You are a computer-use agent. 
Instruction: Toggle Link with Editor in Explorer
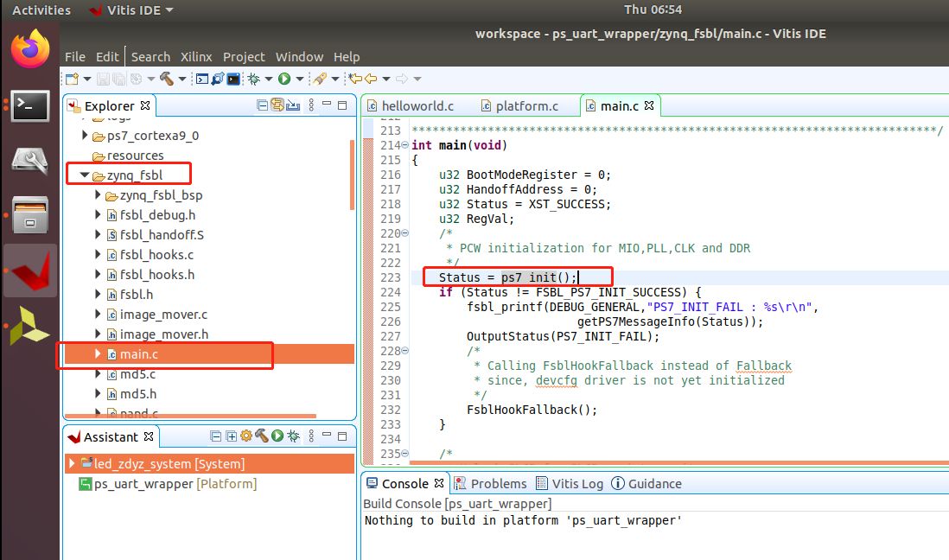coord(277,105)
